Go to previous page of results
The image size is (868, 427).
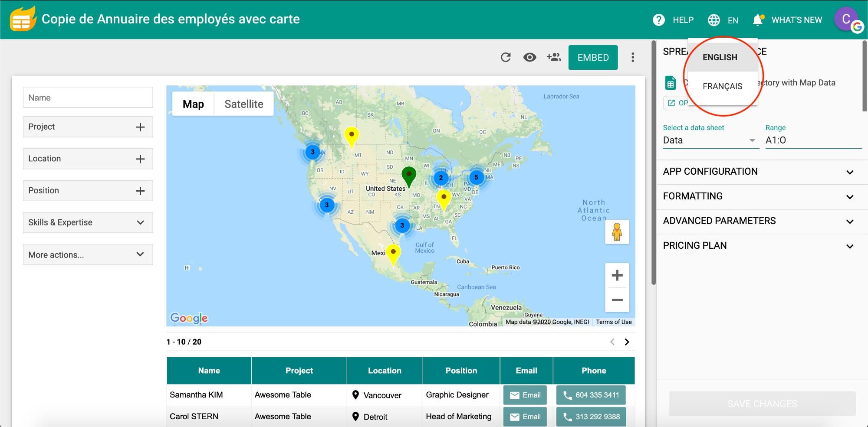coord(612,342)
